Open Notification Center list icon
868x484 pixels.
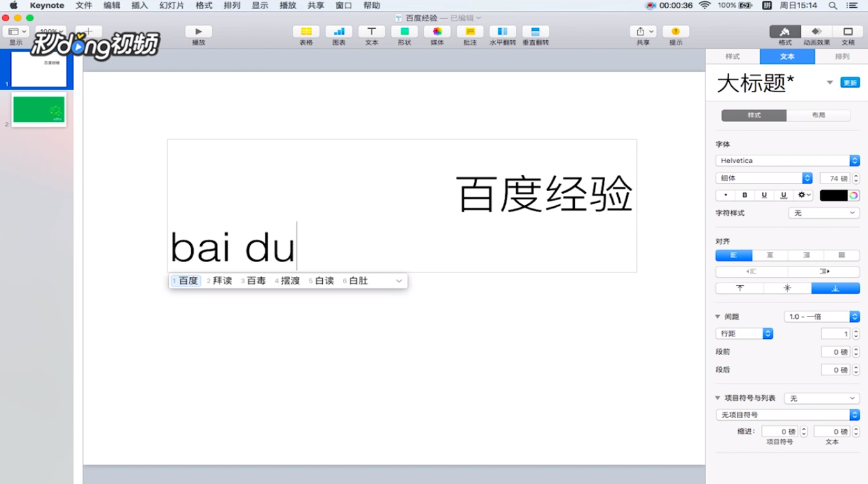pos(852,5)
